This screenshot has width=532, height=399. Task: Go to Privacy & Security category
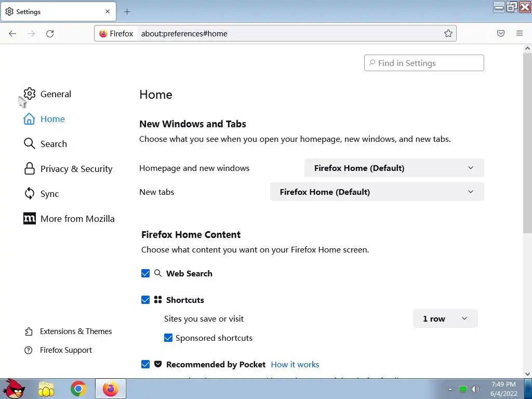pos(76,169)
